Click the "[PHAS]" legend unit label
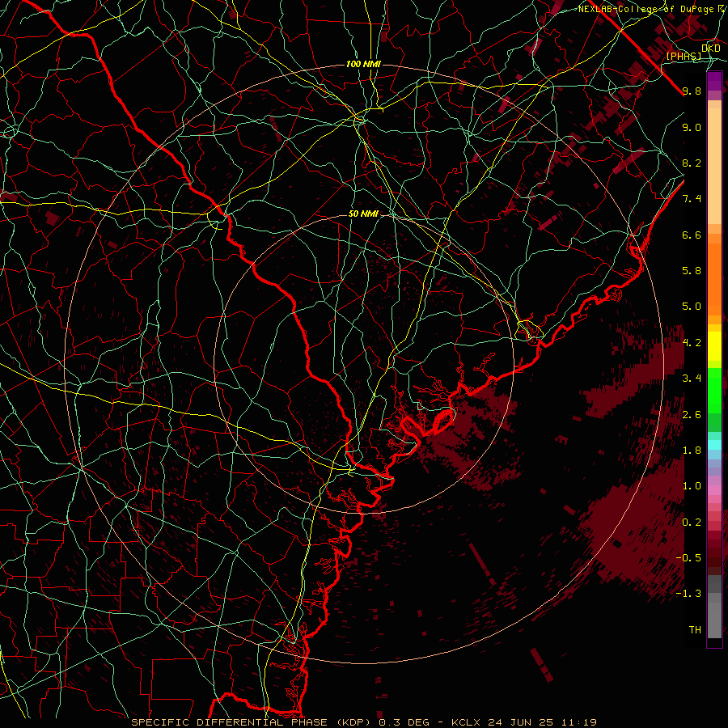 (684, 56)
